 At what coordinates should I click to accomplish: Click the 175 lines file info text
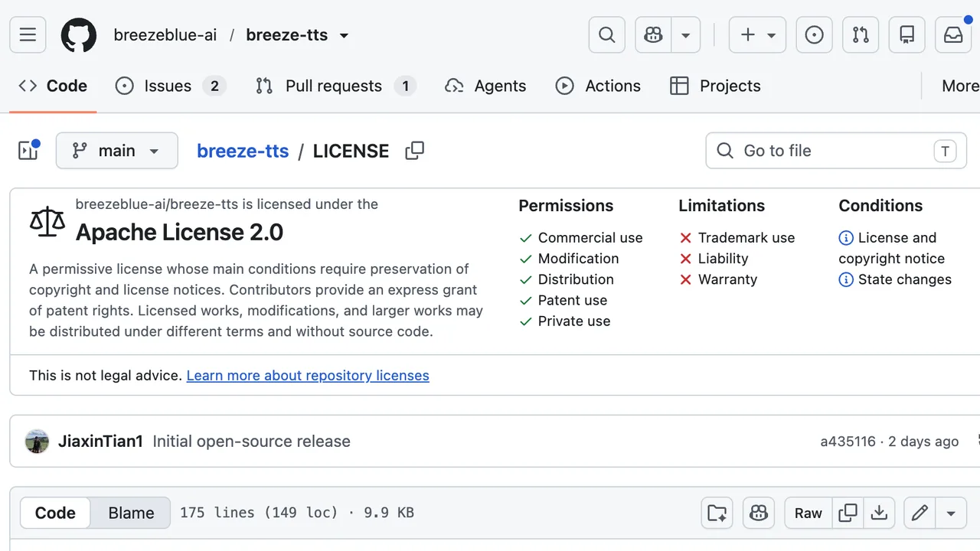[x=297, y=513]
